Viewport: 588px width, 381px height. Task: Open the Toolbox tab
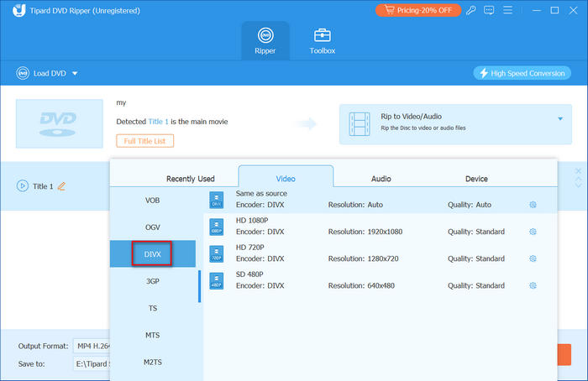click(322, 41)
